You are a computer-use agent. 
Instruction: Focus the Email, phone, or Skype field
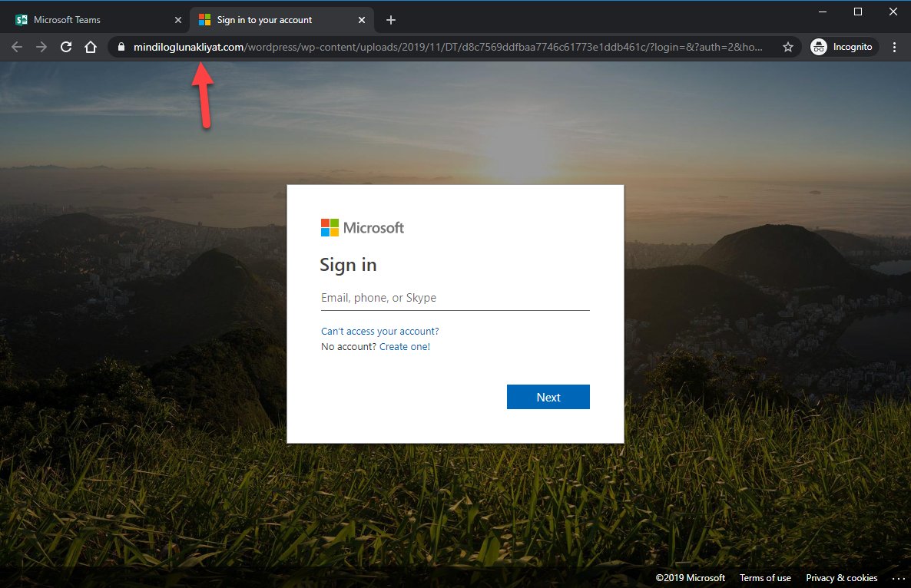click(x=455, y=298)
